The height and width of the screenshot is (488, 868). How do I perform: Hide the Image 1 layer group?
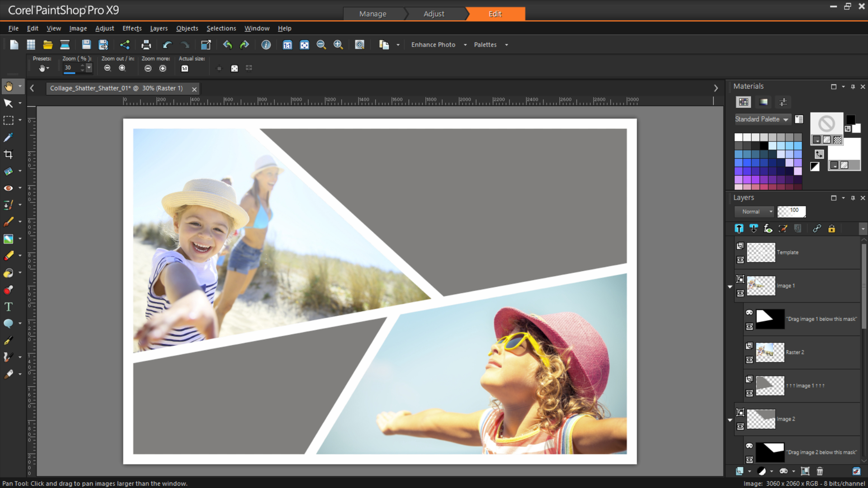pos(740,293)
